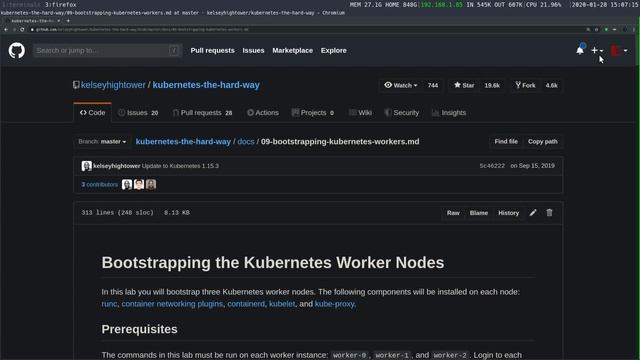Open file History
The height and width of the screenshot is (360, 640).
pyautogui.click(x=509, y=213)
